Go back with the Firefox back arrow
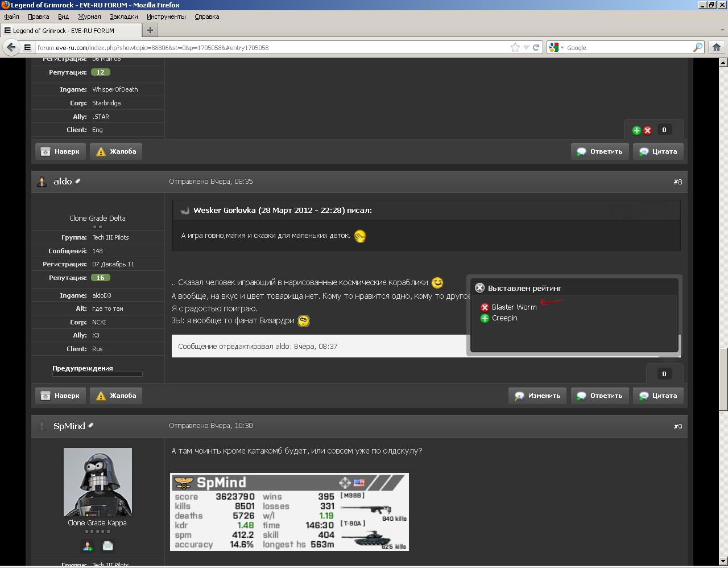 pos(11,47)
